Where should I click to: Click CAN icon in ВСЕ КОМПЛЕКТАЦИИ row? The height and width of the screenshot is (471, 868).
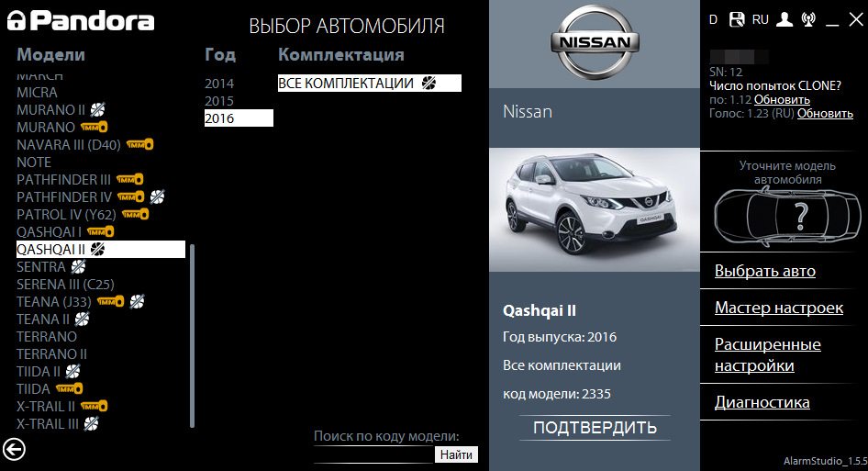[x=428, y=84]
